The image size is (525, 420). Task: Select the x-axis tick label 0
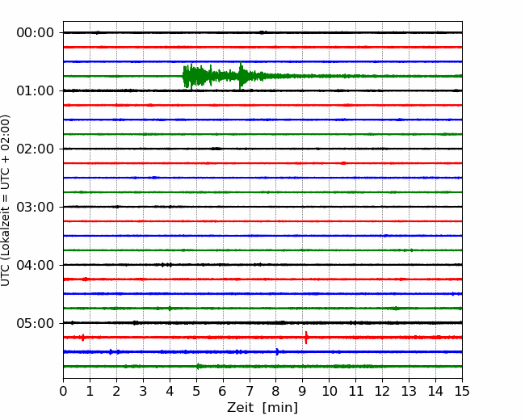(63, 391)
